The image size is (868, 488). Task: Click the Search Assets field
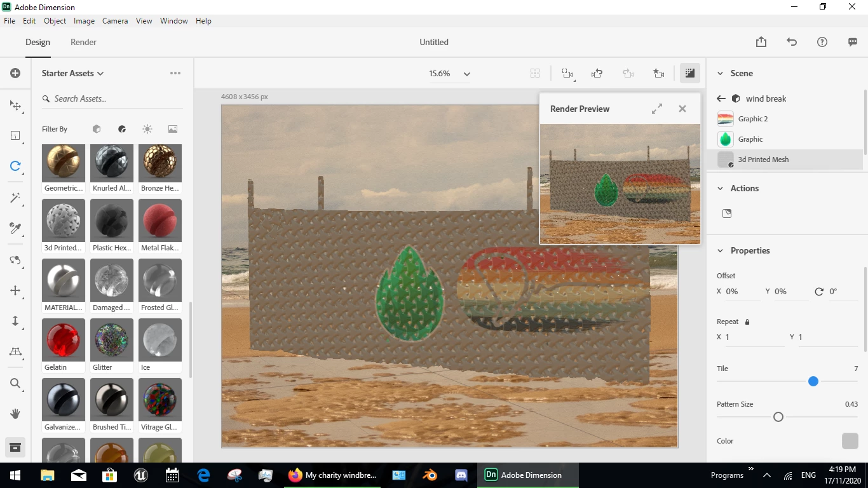(112, 98)
